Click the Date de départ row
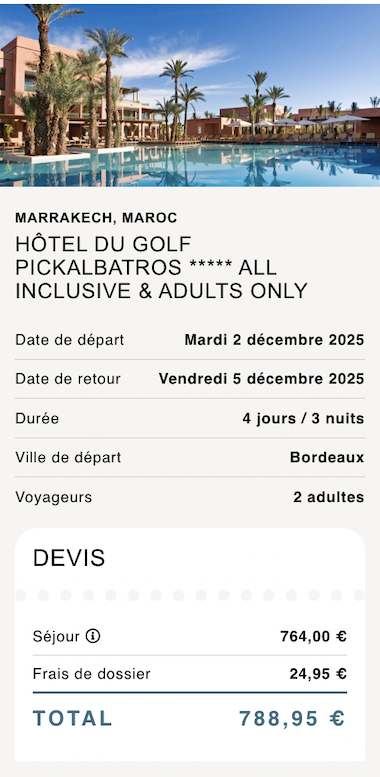Screen dimensions: 380x777 pyautogui.click(x=190, y=340)
